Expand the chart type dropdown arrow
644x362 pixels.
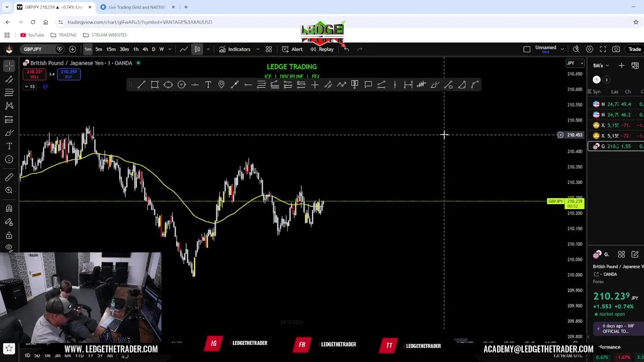[208, 49]
